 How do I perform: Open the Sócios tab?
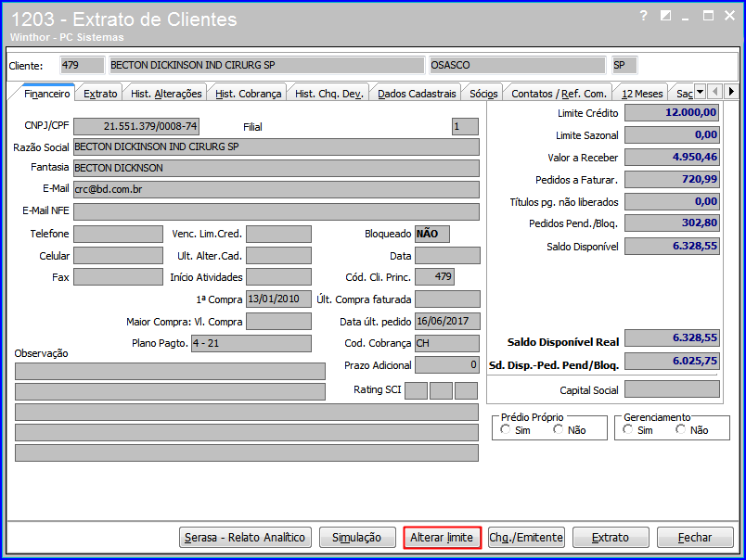[x=483, y=94]
